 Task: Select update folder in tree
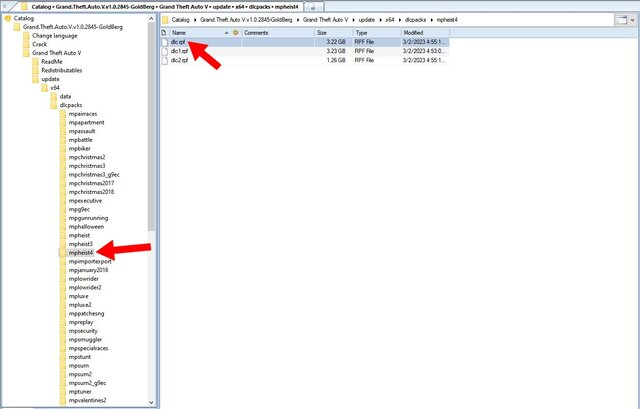(50, 79)
